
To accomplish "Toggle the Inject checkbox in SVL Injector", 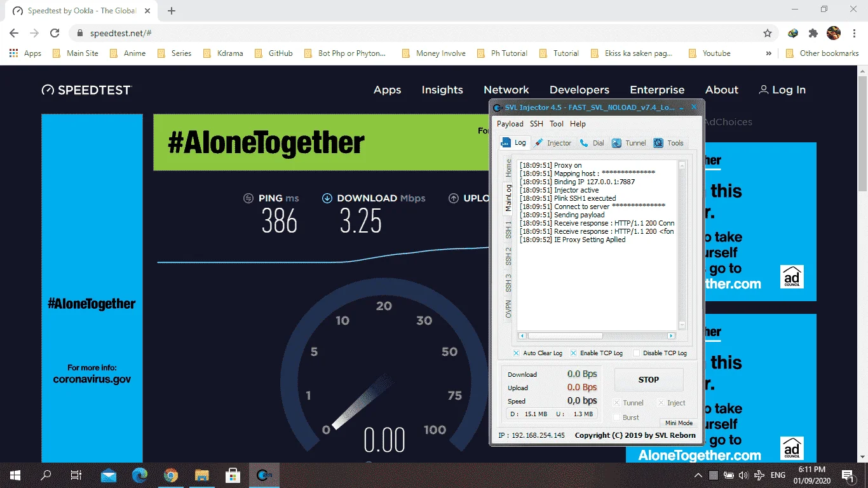I will pyautogui.click(x=661, y=403).
